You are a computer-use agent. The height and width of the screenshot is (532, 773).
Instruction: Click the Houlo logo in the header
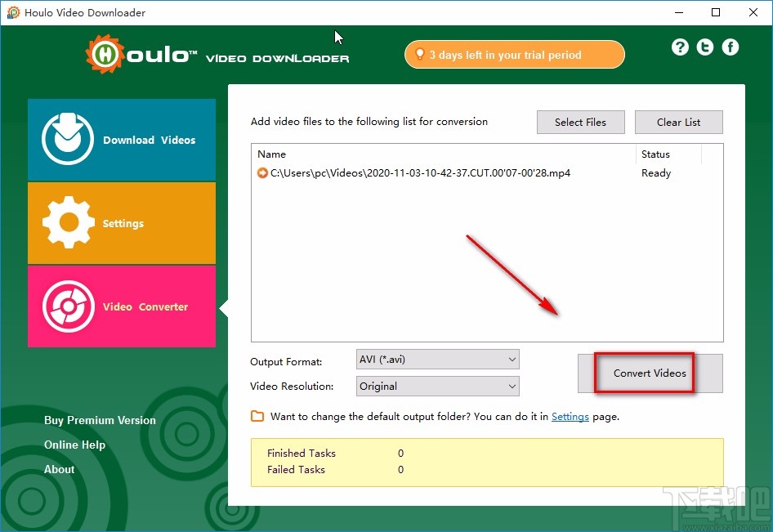(106, 53)
